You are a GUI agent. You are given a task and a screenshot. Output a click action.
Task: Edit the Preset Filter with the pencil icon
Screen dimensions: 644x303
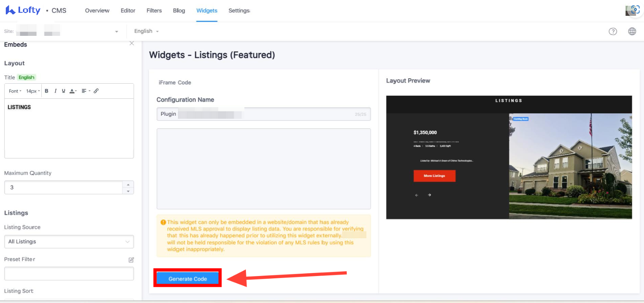click(131, 260)
